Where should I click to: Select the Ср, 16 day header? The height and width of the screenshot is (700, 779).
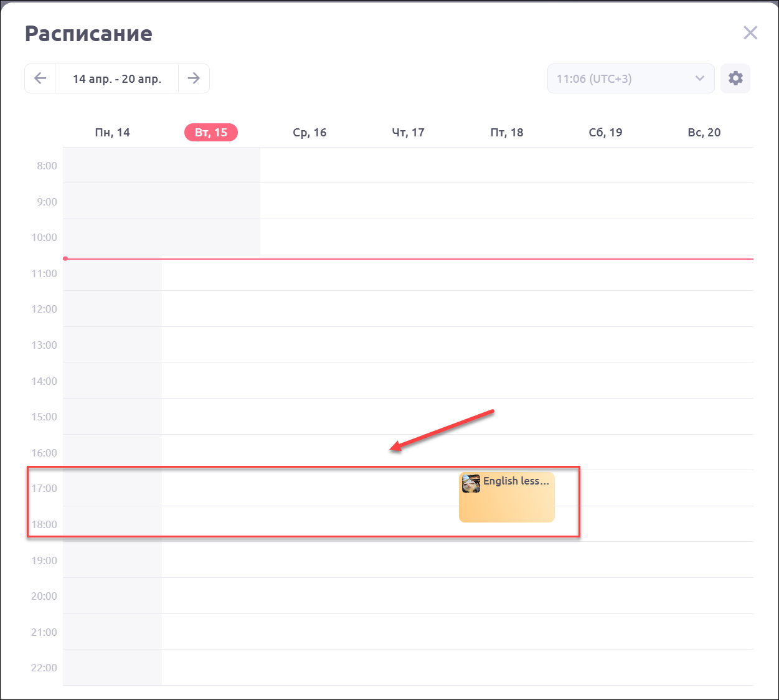[x=309, y=133]
